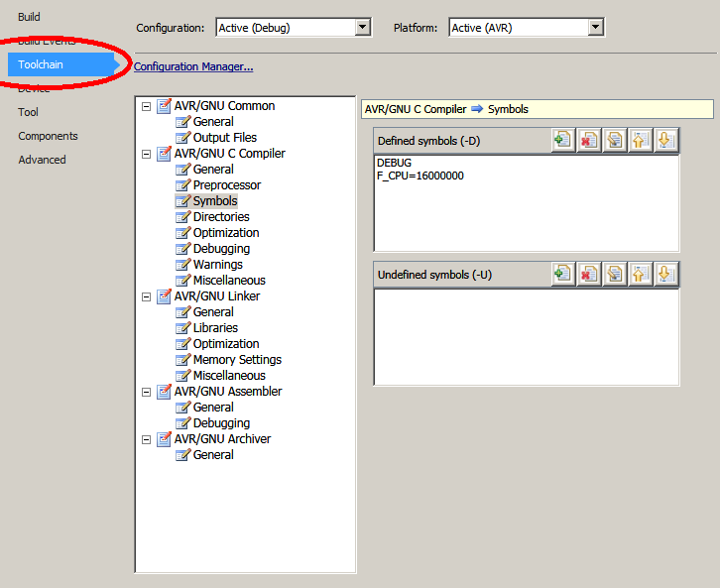Add item in Undefined symbols toolbar
The width and height of the screenshot is (720, 588).
point(563,274)
